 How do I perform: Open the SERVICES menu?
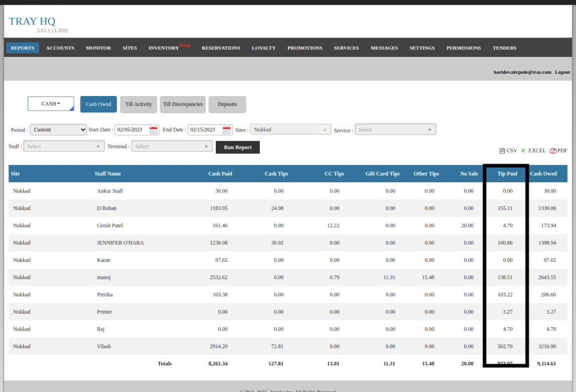click(346, 48)
